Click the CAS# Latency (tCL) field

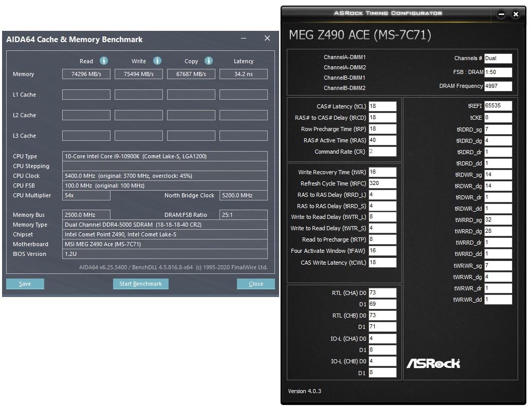[382, 106]
